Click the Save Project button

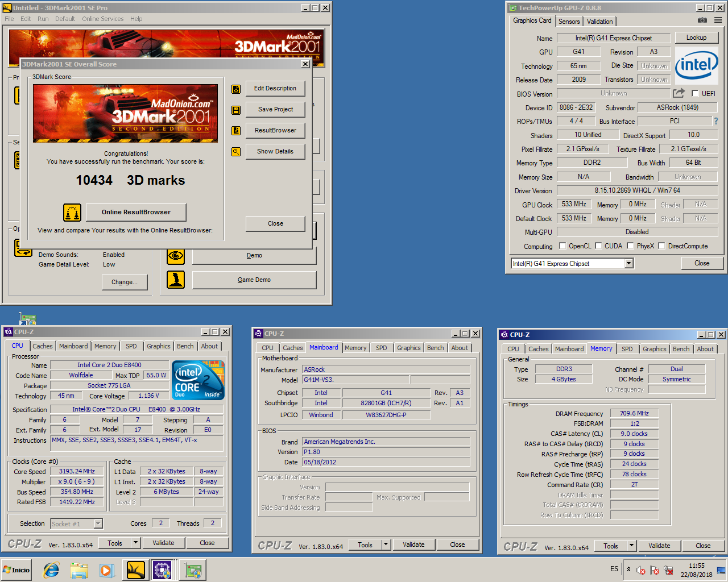(x=275, y=109)
